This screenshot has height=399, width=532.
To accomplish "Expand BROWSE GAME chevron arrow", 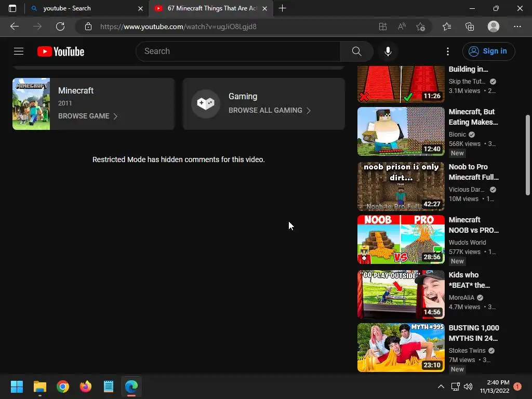I will coord(115,116).
